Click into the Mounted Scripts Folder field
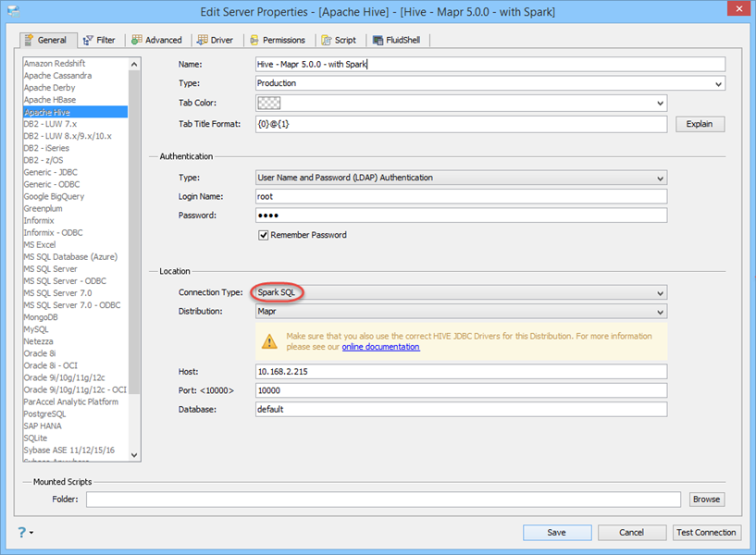 (x=383, y=499)
